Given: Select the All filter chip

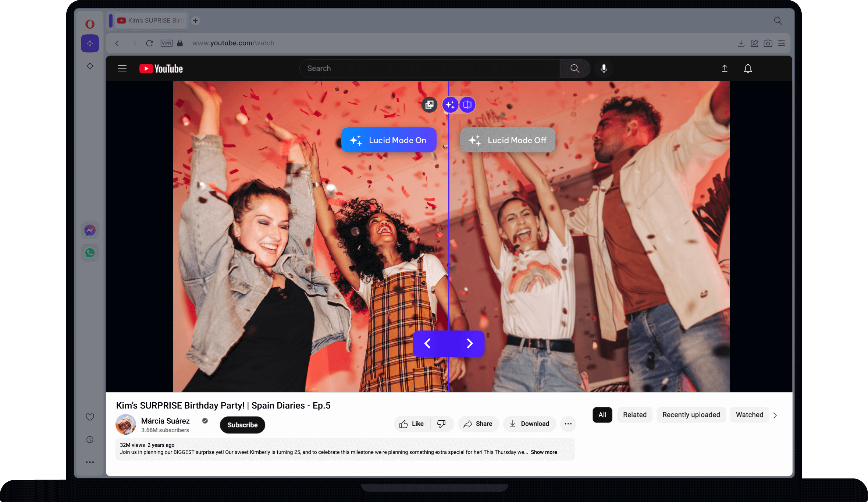Looking at the screenshot, I should click(x=602, y=415).
